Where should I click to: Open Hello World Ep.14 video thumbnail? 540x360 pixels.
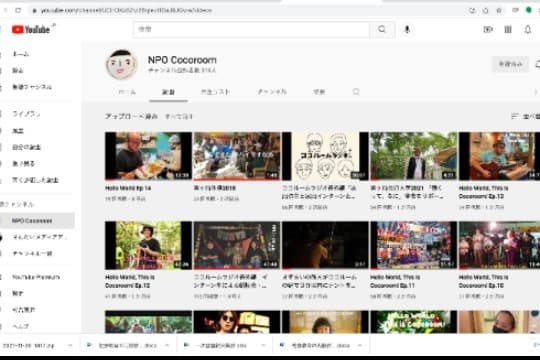pos(148,156)
